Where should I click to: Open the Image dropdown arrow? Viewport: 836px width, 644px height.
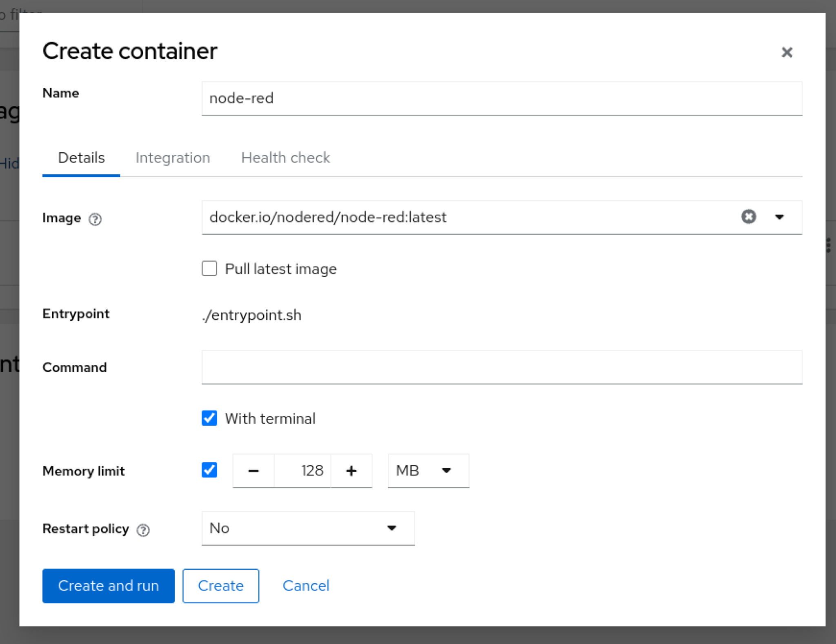coord(779,217)
